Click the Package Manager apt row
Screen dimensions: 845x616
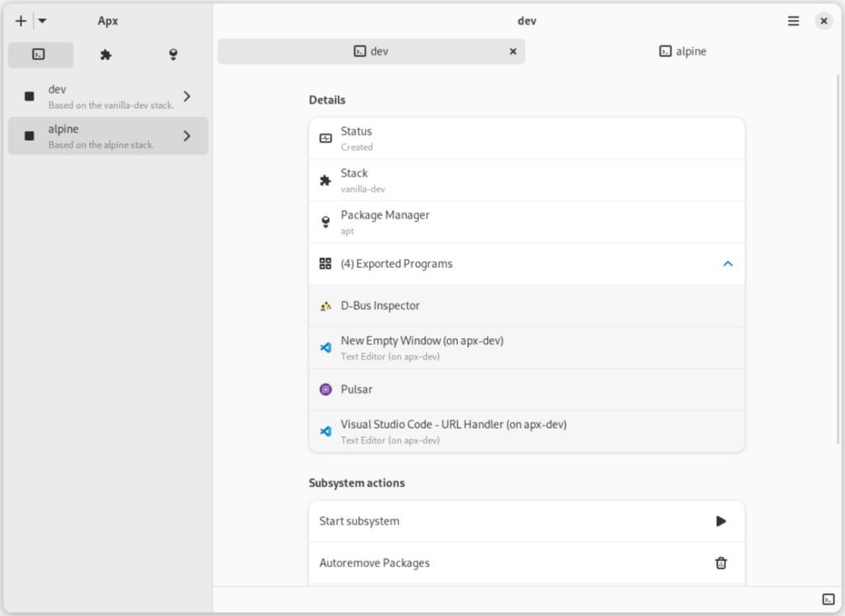[526, 222]
